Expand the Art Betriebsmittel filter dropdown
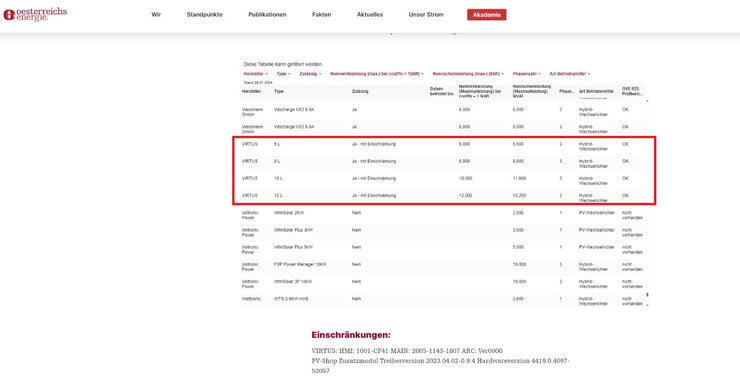 click(570, 74)
